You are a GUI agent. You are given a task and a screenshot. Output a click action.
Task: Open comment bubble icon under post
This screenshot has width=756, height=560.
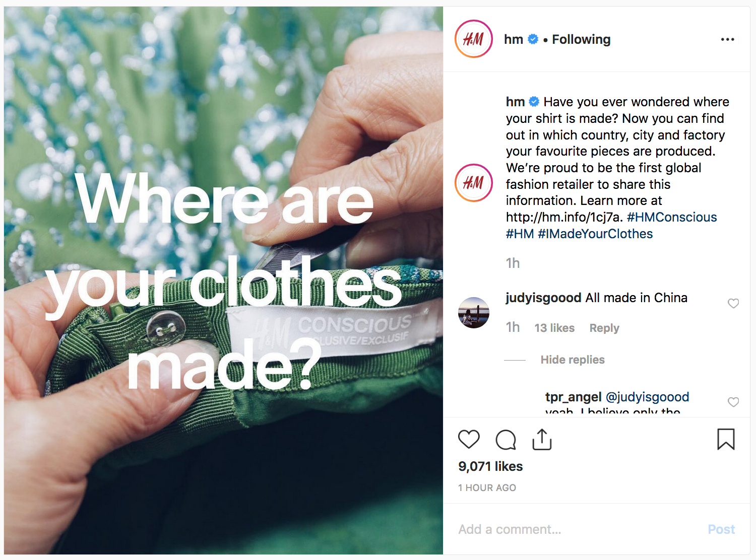506,440
